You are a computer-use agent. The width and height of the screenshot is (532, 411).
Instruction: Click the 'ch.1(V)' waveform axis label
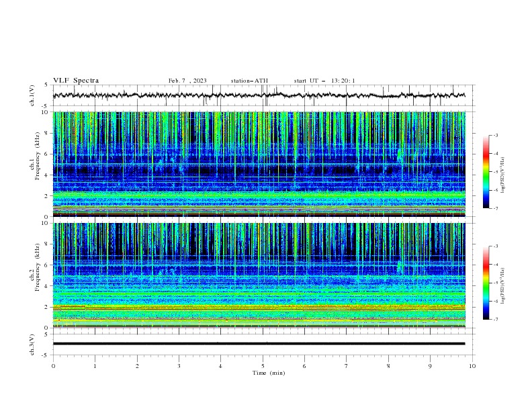(32, 95)
